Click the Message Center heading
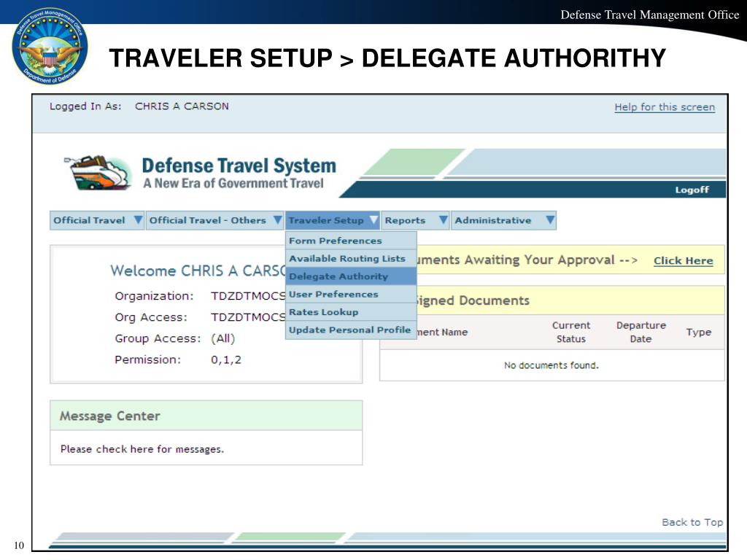Screen dimensions: 747x560 [110, 416]
